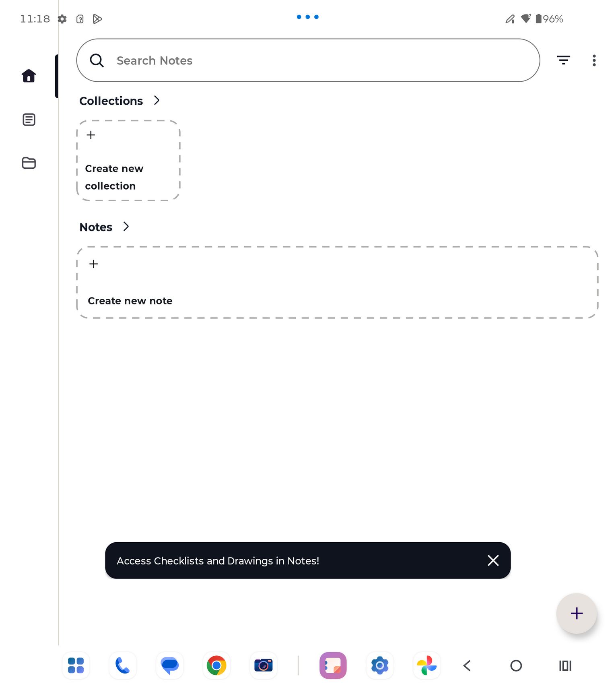Viewport: 616px width, 686px height.
Task: Open the Home tab in sidebar
Action: pos(29,76)
